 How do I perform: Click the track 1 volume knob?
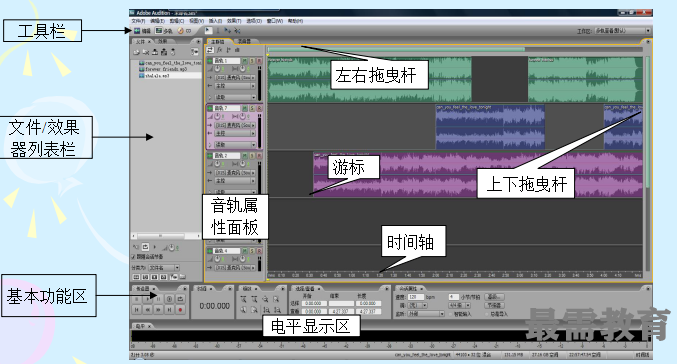tap(218, 69)
